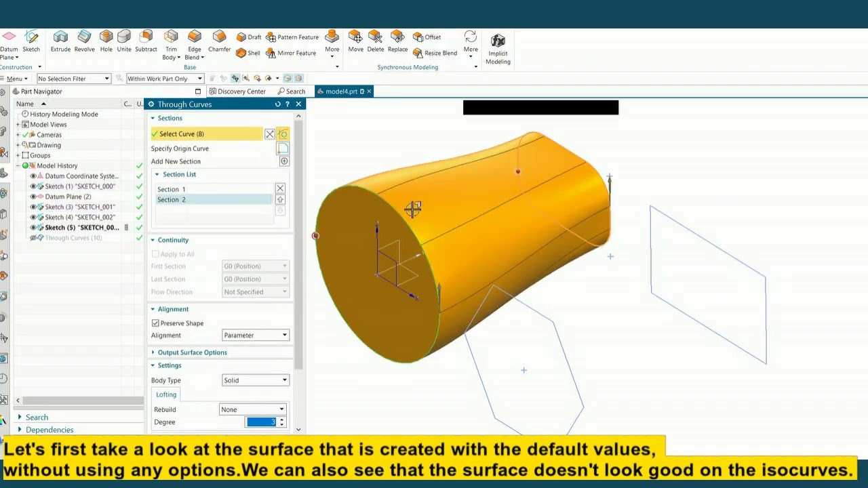Image resolution: width=868 pixels, height=488 pixels.
Task: Switch to the Search tab
Action: (x=292, y=91)
